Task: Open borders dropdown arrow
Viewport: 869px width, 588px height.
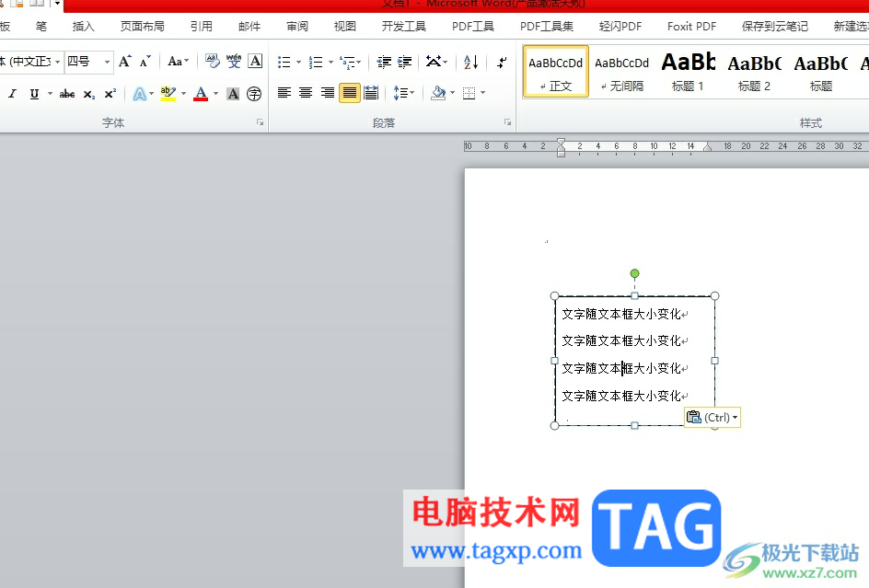Action: (483, 93)
